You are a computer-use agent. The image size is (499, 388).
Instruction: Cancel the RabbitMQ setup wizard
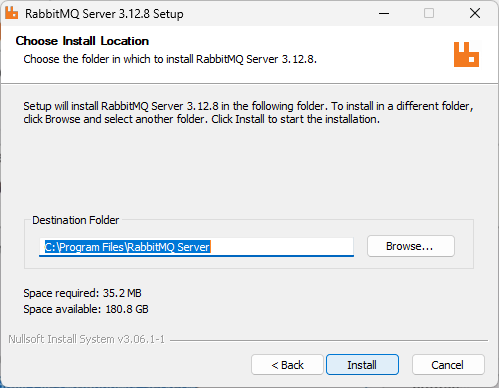coord(448,365)
